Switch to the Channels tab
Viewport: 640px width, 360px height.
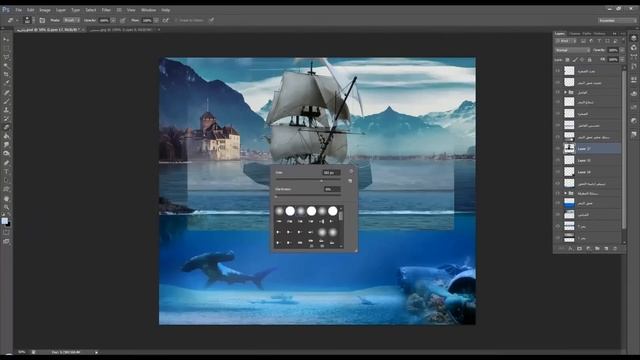point(575,33)
